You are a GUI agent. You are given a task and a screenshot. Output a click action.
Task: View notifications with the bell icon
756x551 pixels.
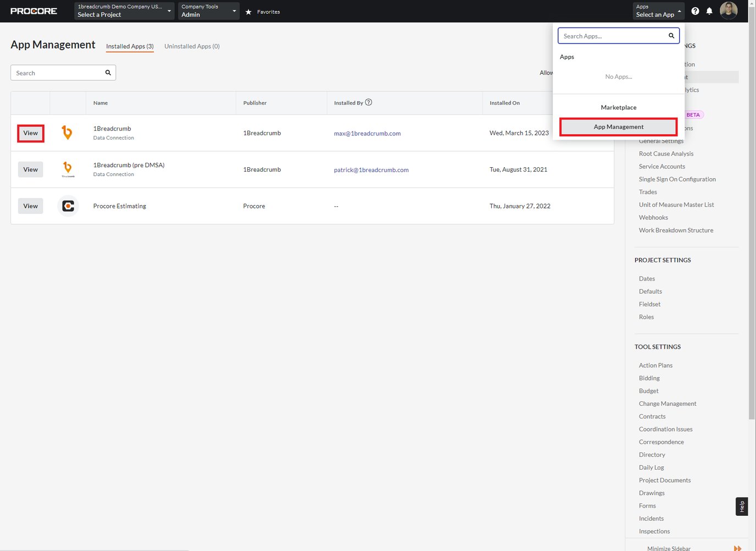click(709, 10)
